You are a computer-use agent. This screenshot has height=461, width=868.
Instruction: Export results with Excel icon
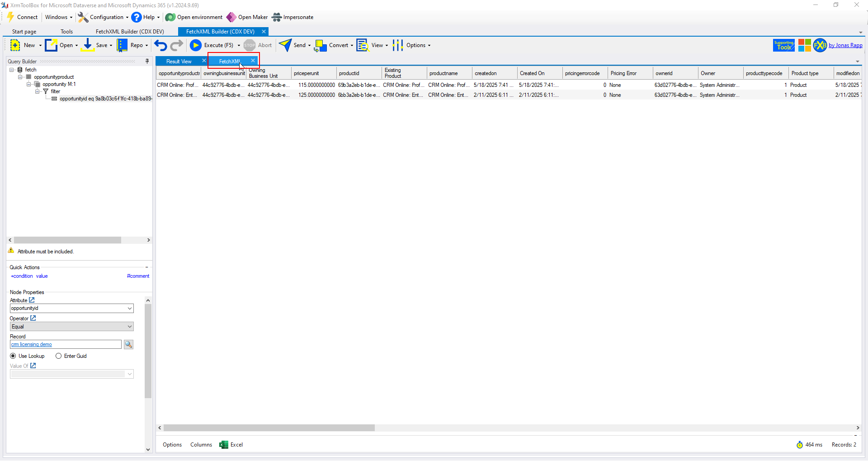224,445
